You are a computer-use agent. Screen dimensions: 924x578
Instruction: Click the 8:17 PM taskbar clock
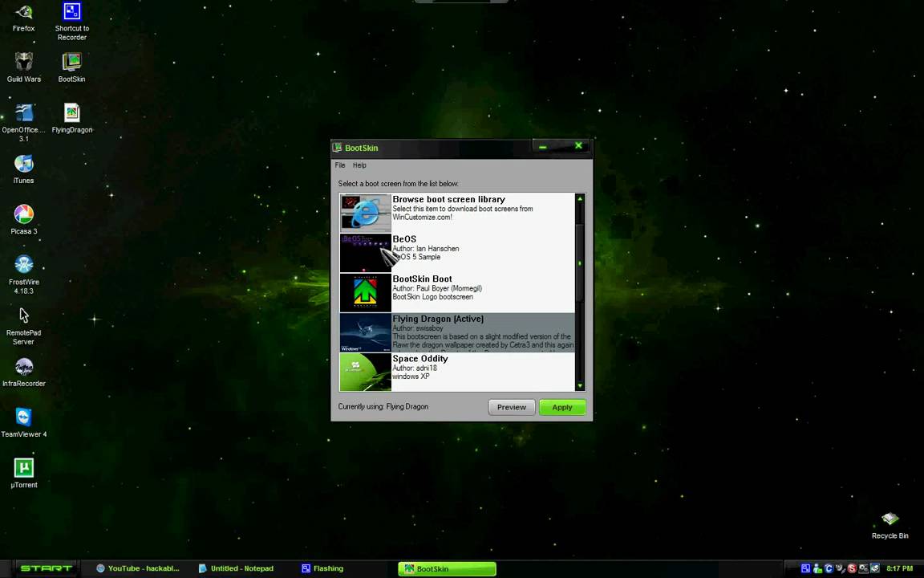[x=900, y=568]
